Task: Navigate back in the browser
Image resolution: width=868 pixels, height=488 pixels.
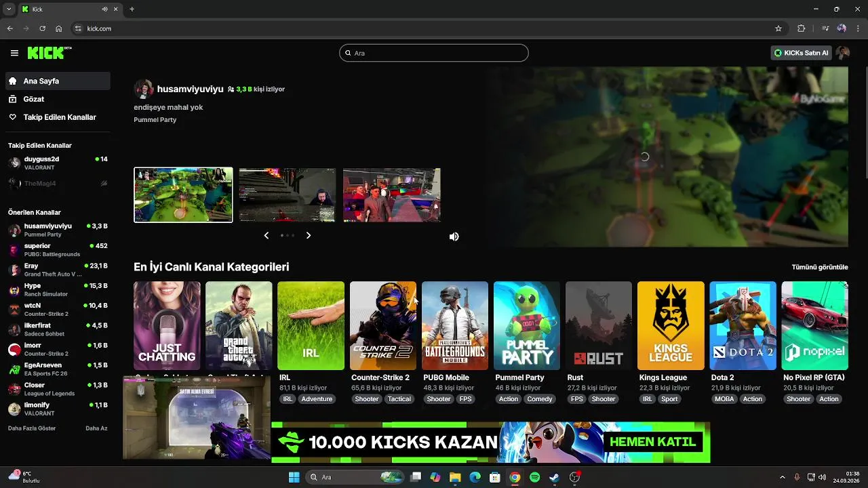Action: [x=9, y=28]
